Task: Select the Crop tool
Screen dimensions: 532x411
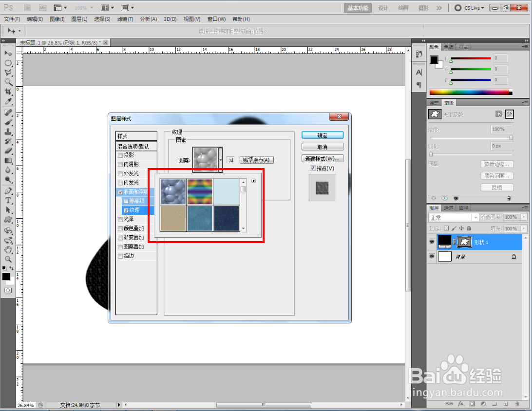Action: tap(8, 92)
